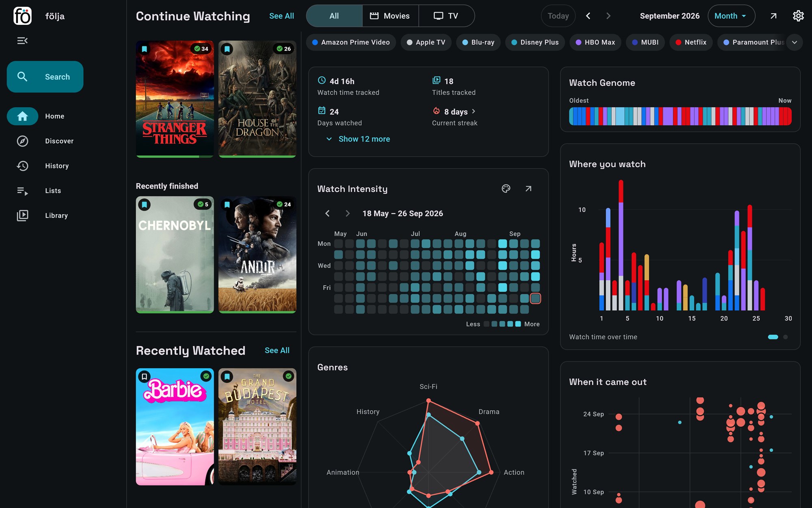The width and height of the screenshot is (812, 508).
Task: Toggle bookmark on Stranger Things poster
Action: tap(145, 49)
